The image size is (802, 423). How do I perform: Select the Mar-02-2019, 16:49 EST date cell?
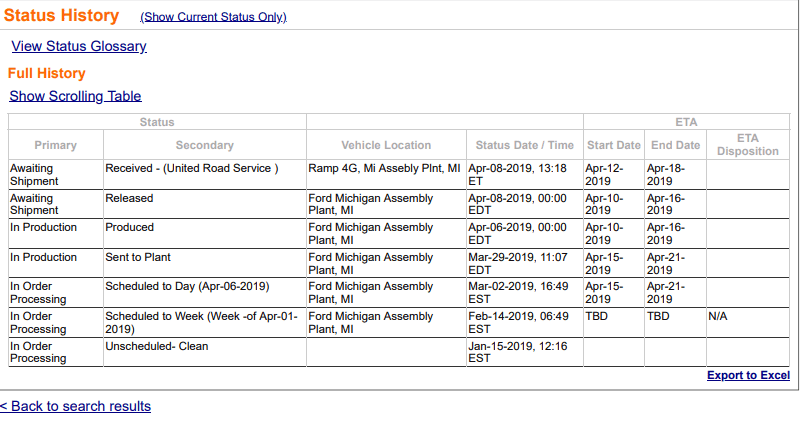525,293
